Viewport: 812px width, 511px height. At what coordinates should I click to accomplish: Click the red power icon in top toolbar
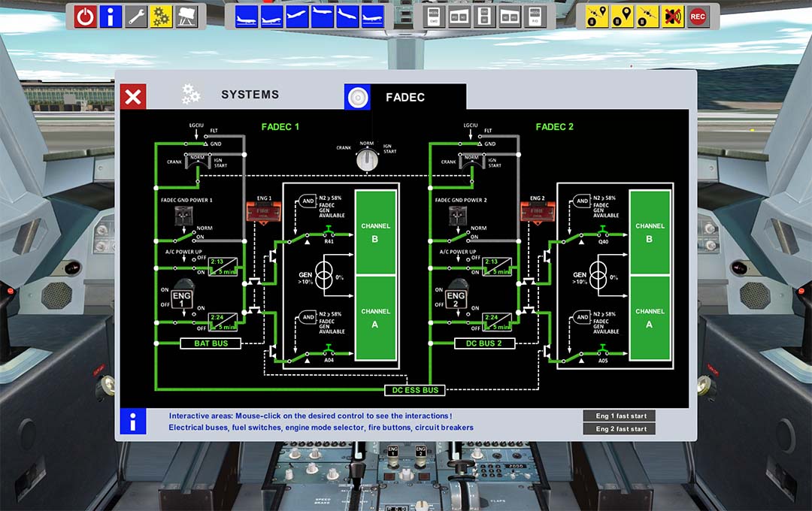pos(85,17)
